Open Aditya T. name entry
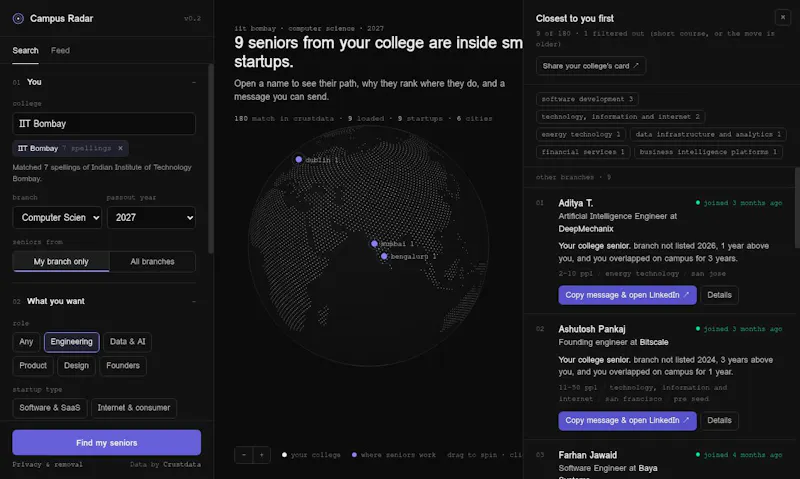Image resolution: width=800 pixels, height=479 pixels. coord(576,203)
